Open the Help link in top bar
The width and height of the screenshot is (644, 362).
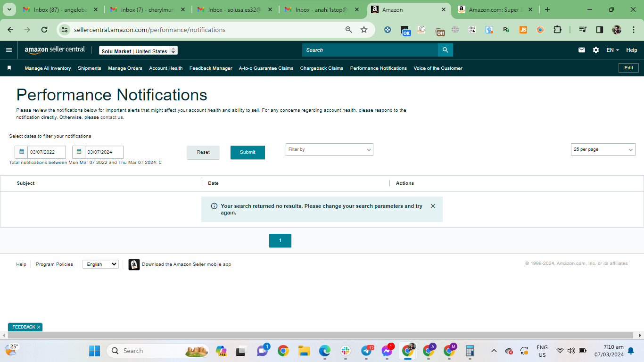[x=632, y=50]
